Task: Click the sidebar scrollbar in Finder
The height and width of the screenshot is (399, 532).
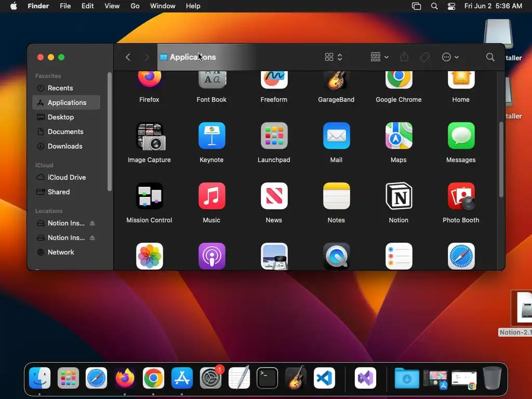Action: [x=109, y=132]
